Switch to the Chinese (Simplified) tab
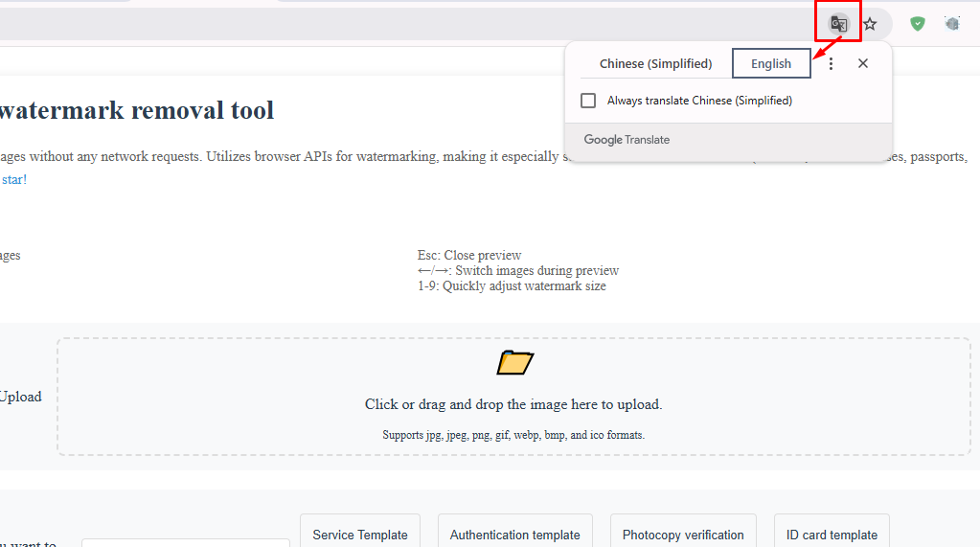 (655, 63)
